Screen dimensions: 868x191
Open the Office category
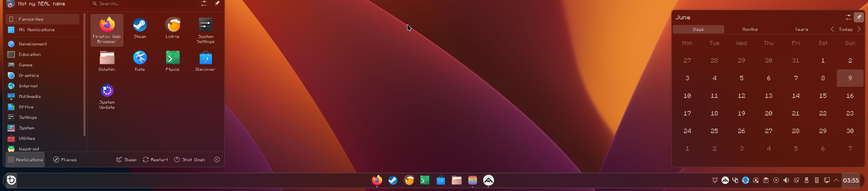click(x=42, y=107)
